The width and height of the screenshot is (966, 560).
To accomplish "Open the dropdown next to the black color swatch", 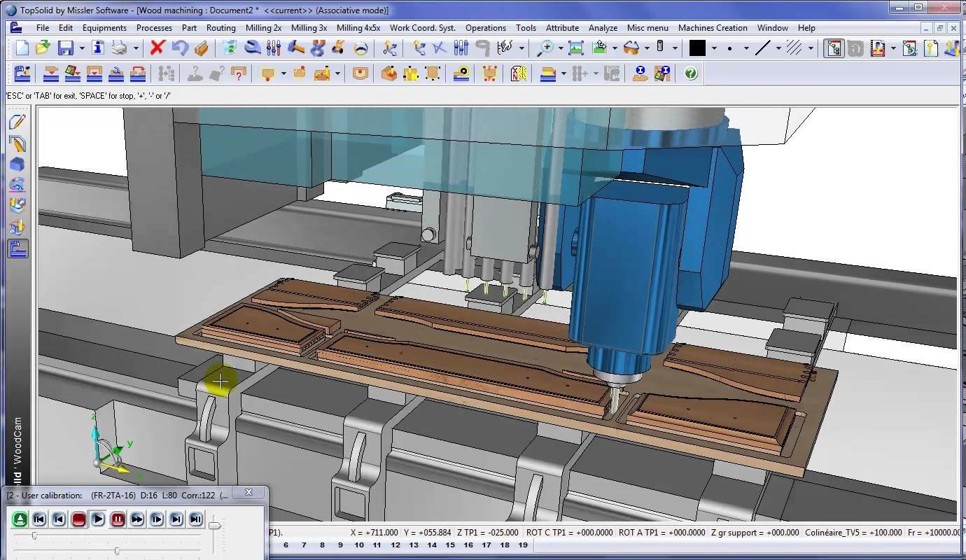I will point(714,48).
